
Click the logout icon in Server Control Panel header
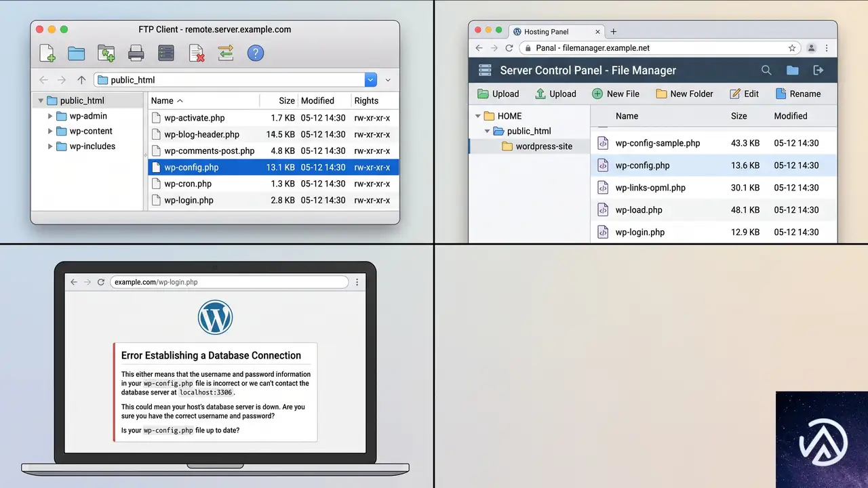point(818,70)
